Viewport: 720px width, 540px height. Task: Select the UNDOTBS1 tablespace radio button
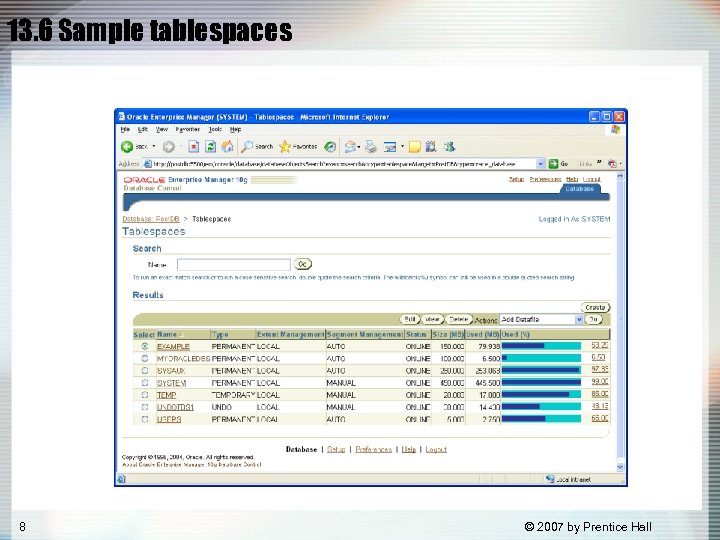coord(145,407)
